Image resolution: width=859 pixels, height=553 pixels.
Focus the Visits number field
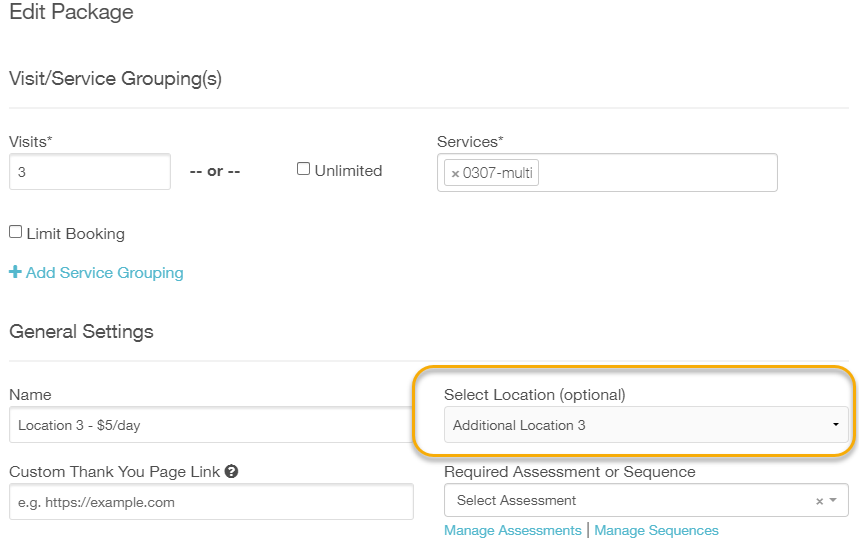pyautogui.click(x=90, y=172)
